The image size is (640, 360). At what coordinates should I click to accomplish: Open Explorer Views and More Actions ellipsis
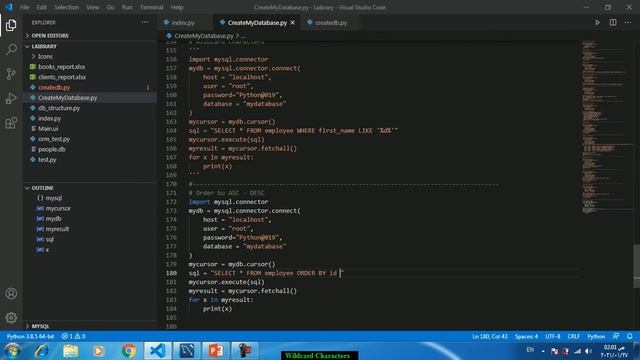click(145, 22)
